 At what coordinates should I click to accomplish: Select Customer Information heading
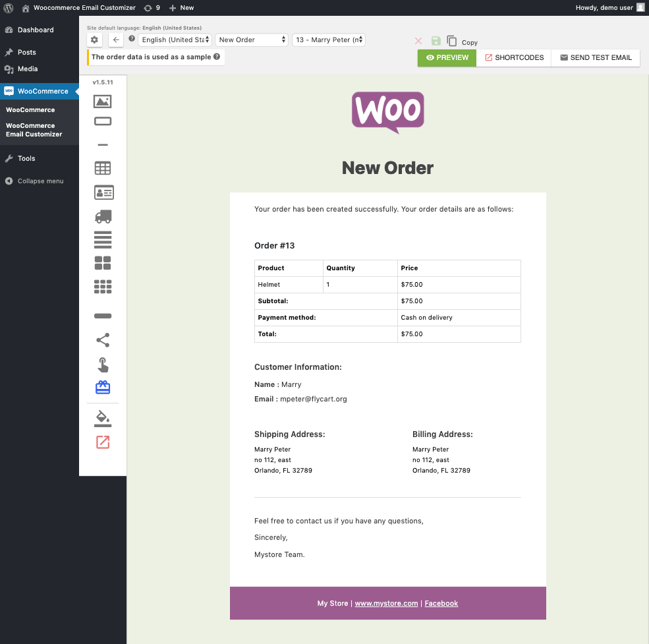[x=298, y=367]
